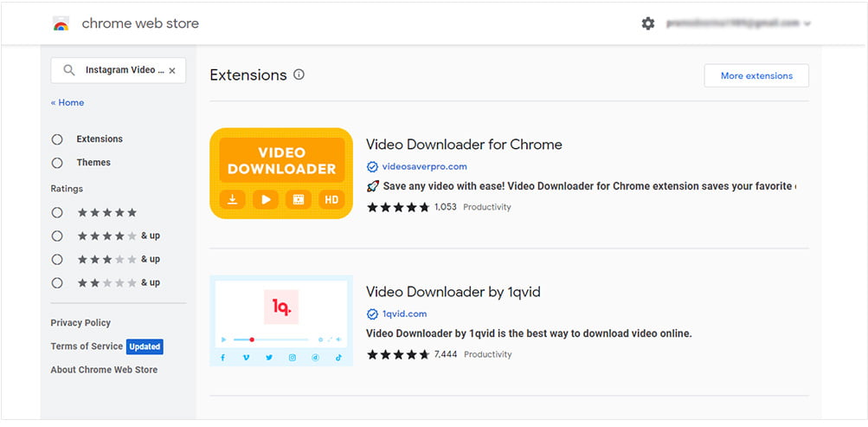Click the search magnifier icon
Screen dimensions: 868x427
click(69, 70)
